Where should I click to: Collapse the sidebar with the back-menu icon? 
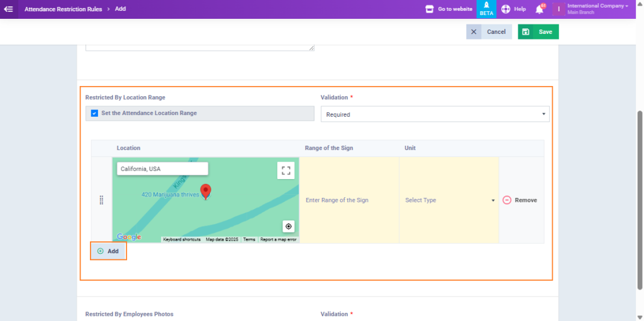tap(8, 9)
